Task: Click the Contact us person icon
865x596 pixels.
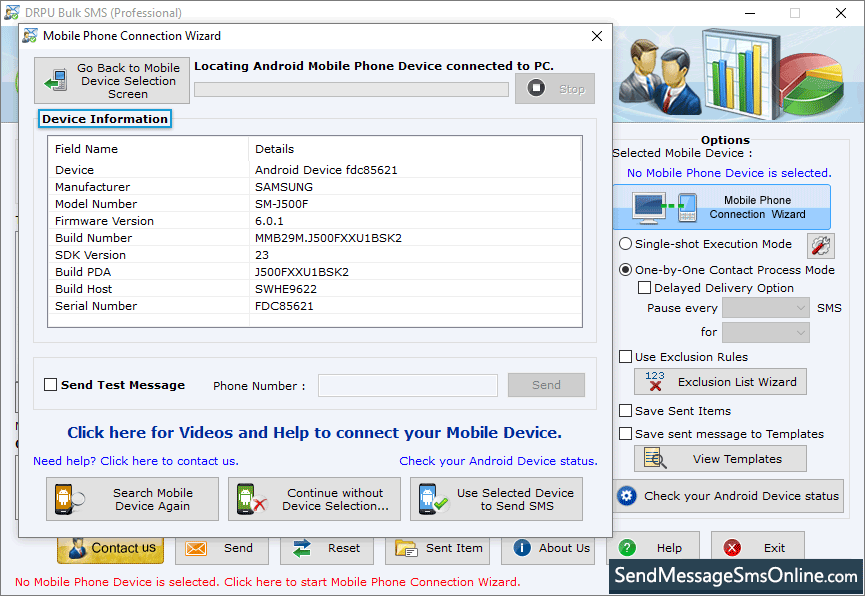Action: tap(77, 549)
